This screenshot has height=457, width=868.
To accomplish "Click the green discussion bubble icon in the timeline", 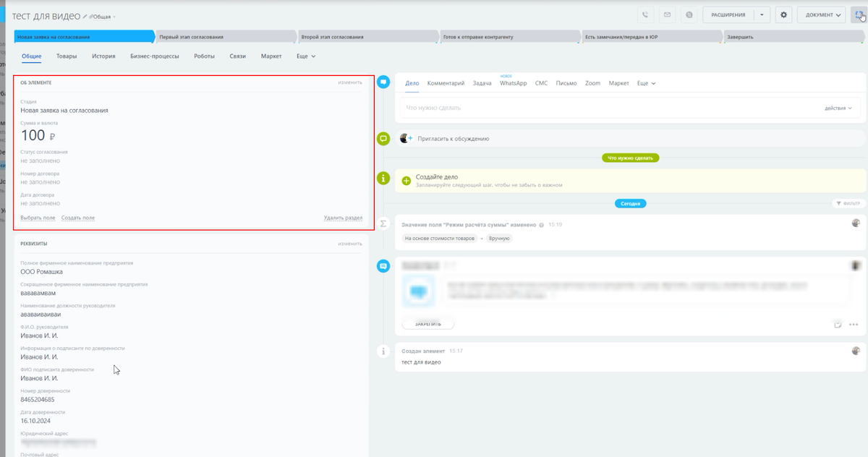I will click(x=383, y=138).
